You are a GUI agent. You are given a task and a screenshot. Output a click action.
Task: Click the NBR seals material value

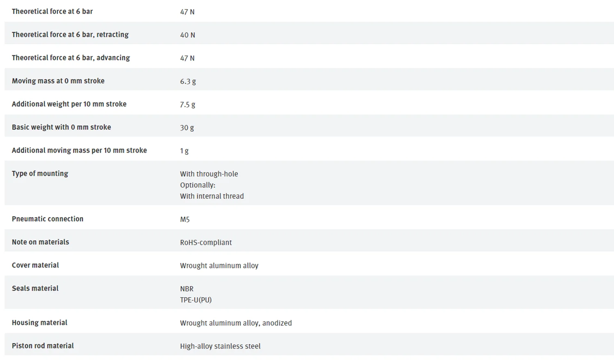[187, 289]
